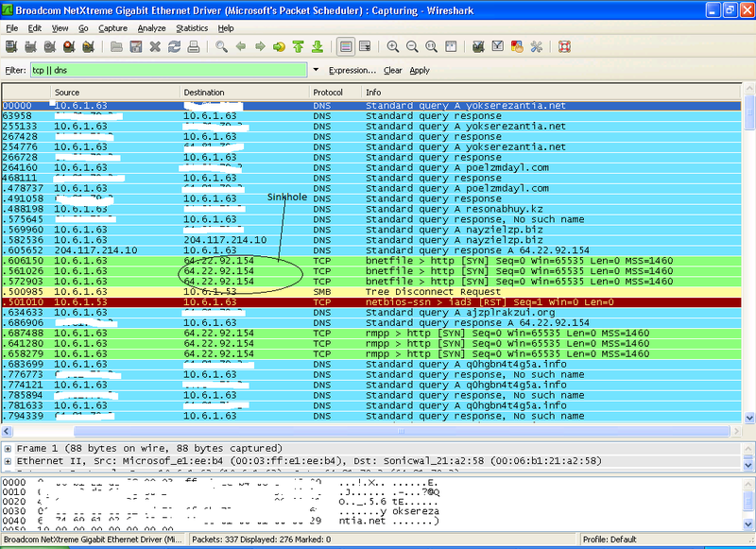The image size is (756, 549).
Task: Reset zoom to normal size icon
Action: pos(432,46)
